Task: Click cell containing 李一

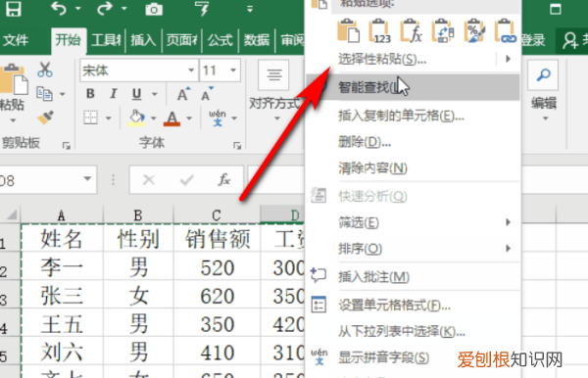Action: click(x=62, y=267)
